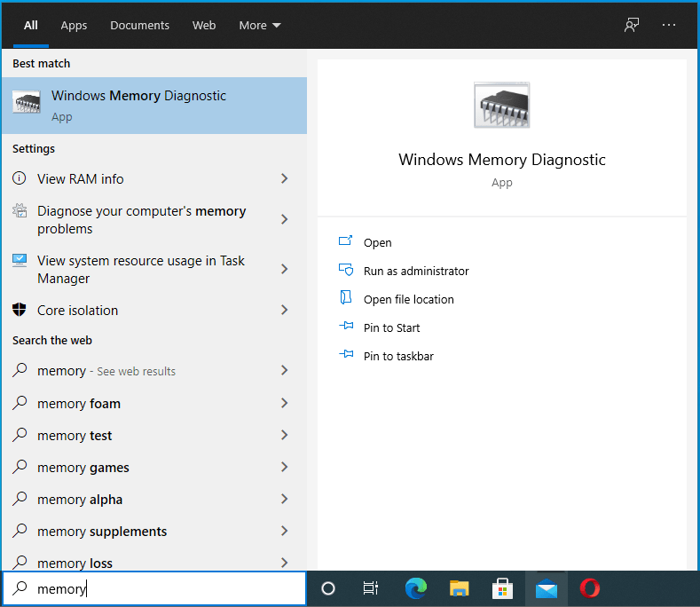Click the shield icon beside Core isolation
This screenshot has height=607, width=700.
[x=20, y=309]
